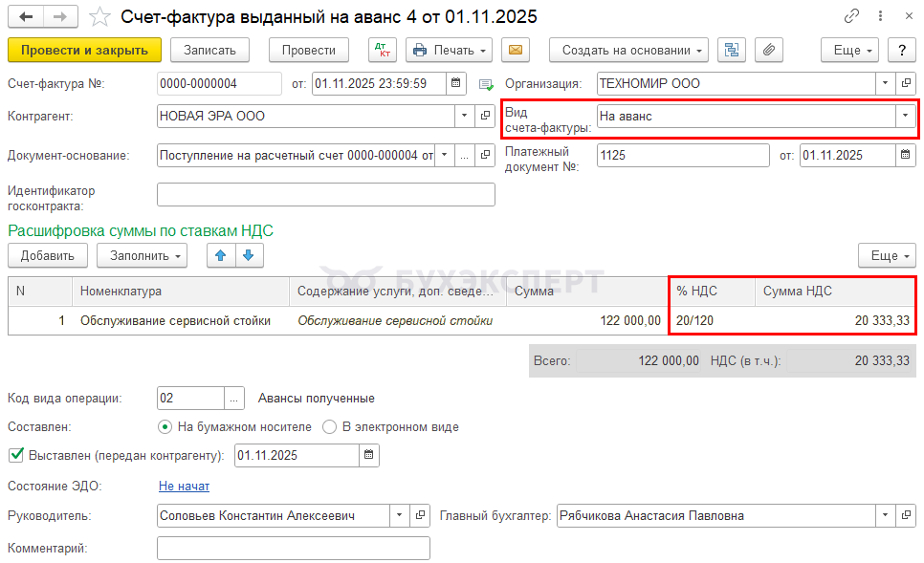Open calendar for Выставлен date 01.11.2025
This screenshot has width=924, height=563.
369,455
